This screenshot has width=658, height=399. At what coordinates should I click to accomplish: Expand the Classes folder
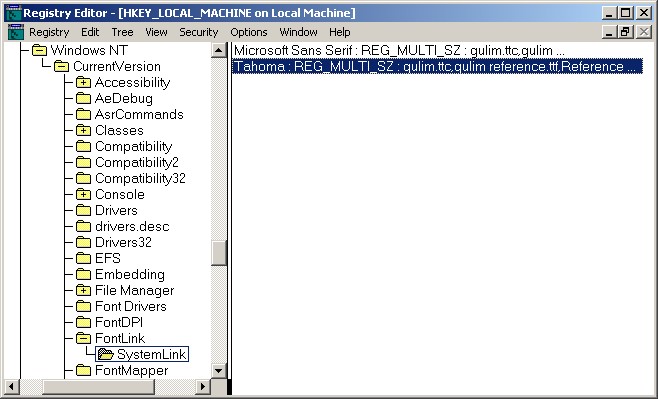(83, 130)
